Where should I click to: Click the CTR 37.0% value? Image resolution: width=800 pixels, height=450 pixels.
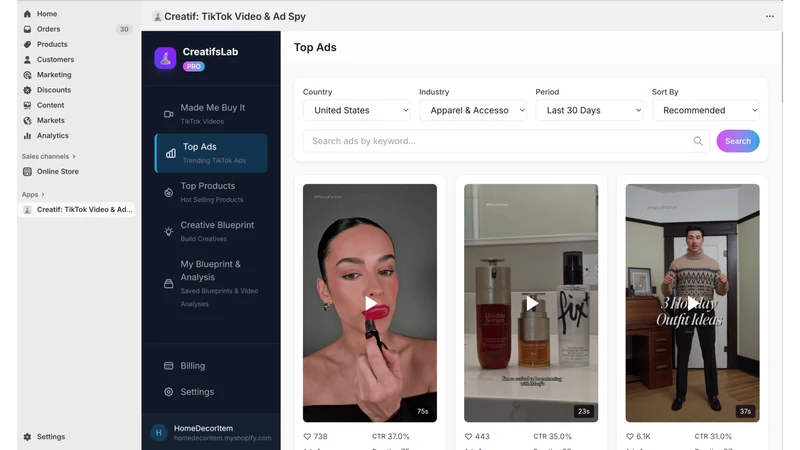tap(391, 436)
